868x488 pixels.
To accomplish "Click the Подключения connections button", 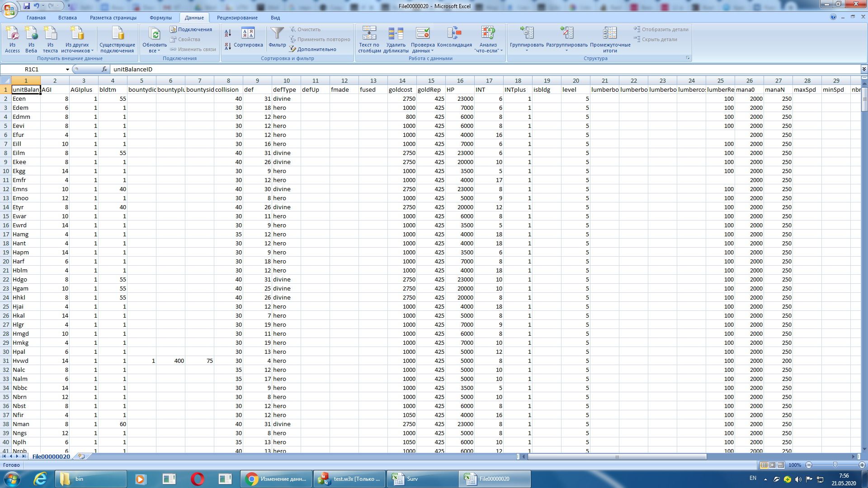I will 191,29.
